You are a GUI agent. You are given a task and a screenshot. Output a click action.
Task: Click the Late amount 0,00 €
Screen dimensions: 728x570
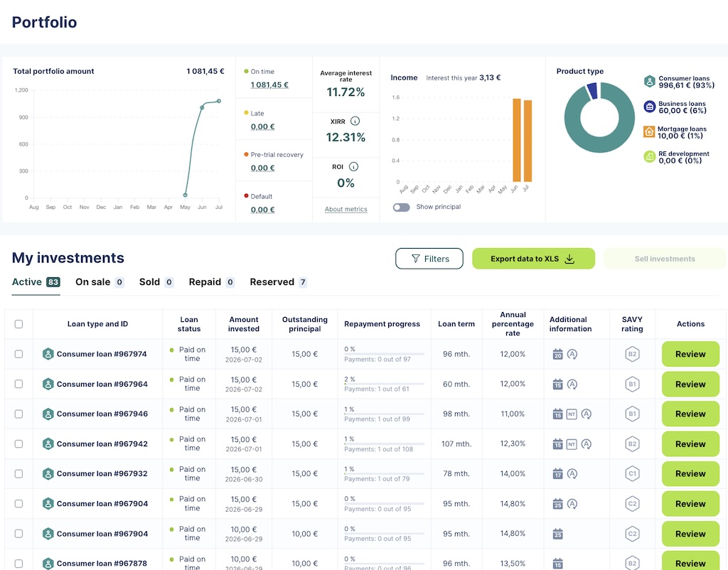263,127
